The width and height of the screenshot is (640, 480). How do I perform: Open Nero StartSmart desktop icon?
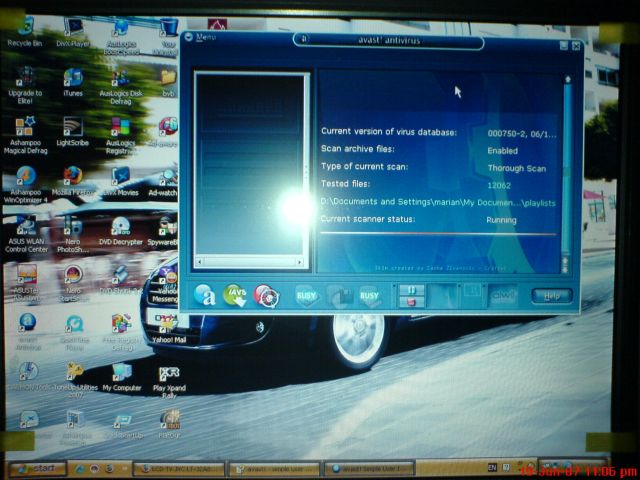[x=73, y=284]
